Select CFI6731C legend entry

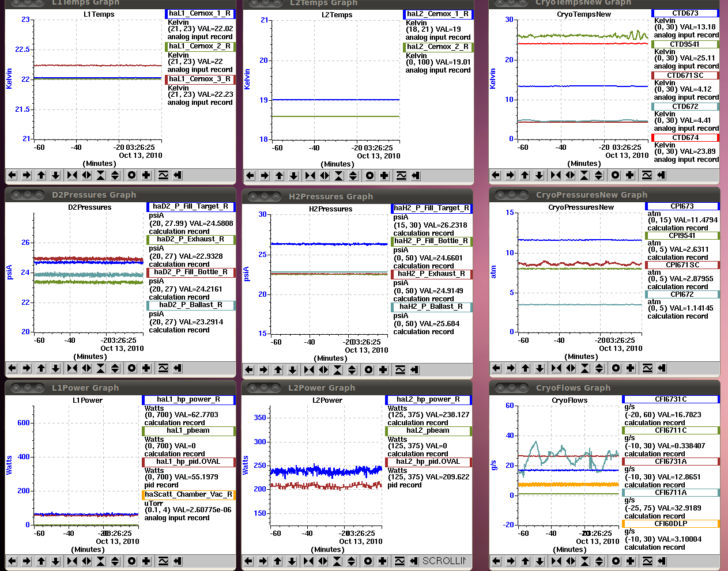(671, 399)
